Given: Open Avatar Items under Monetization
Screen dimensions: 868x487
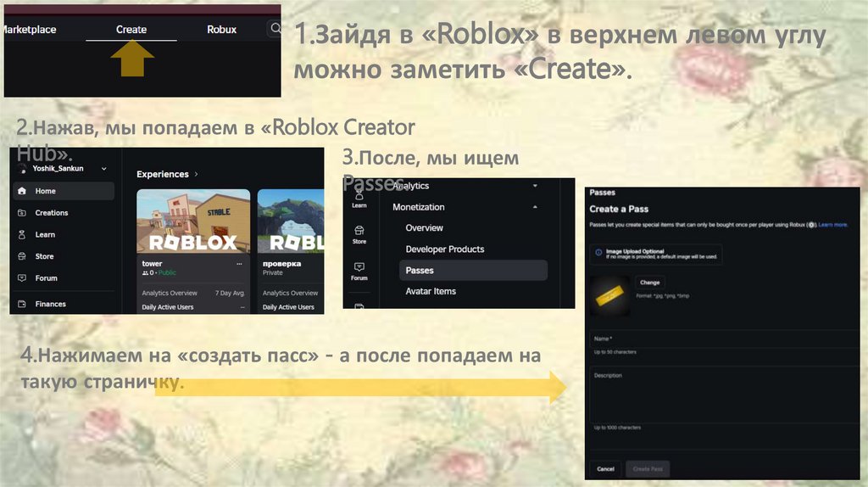Looking at the screenshot, I should pyautogui.click(x=431, y=291).
